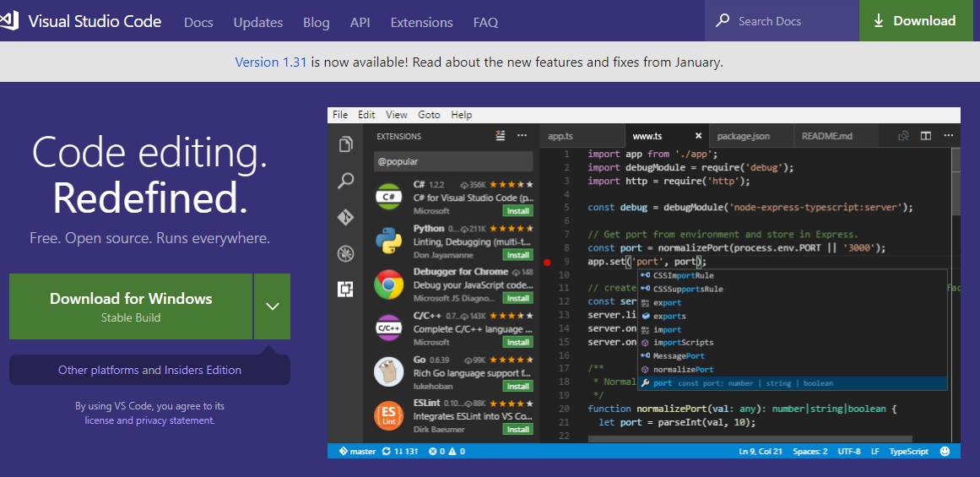Open Other platforms and Insiders Edition link
This screenshot has width=980, height=477.
pyautogui.click(x=149, y=370)
